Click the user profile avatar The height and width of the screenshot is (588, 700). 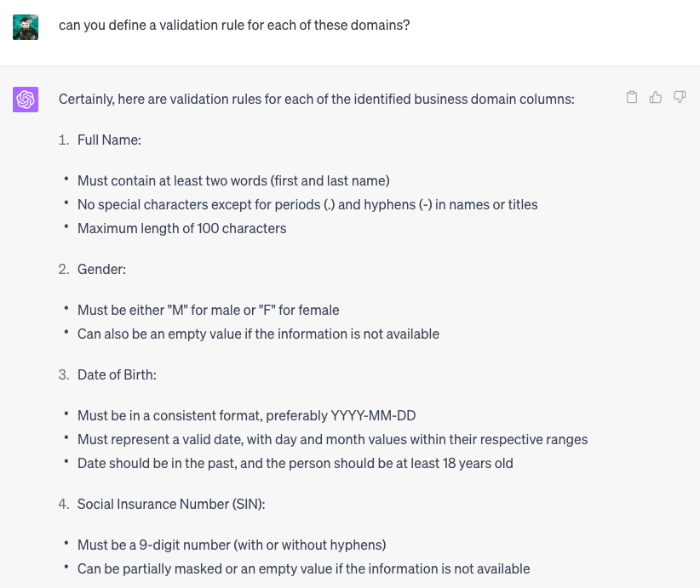(x=26, y=26)
